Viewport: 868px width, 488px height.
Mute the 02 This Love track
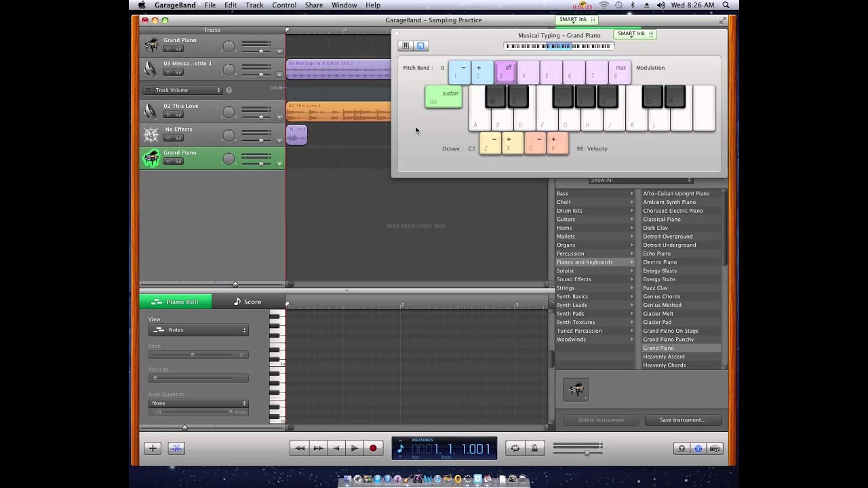[x=167, y=115]
